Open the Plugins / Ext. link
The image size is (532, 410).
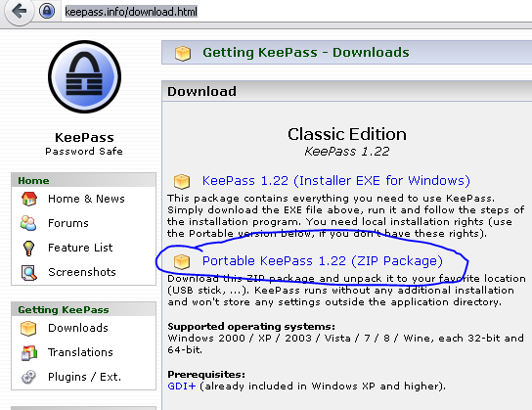(x=84, y=377)
